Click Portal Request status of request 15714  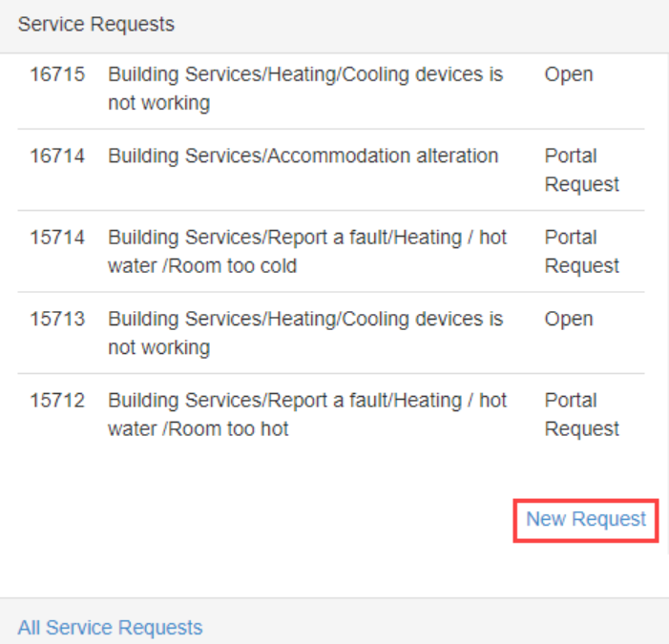[581, 251]
